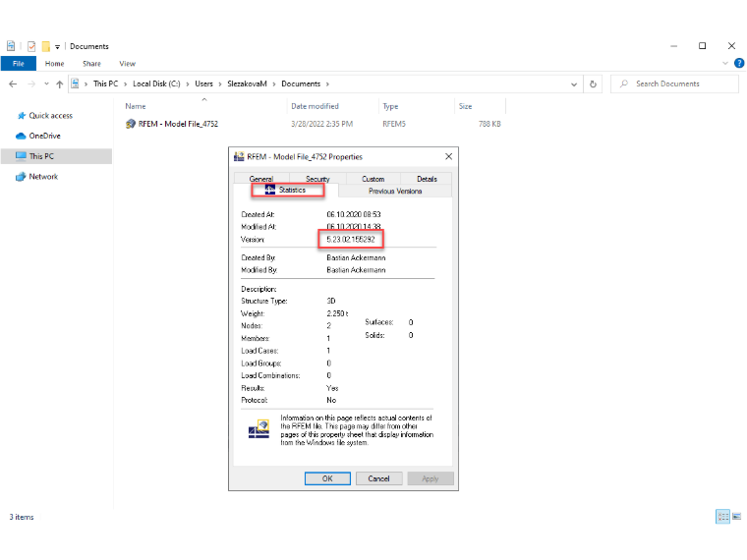Refresh the Documents folder
The width and height of the screenshot is (747, 560).
click(x=593, y=84)
